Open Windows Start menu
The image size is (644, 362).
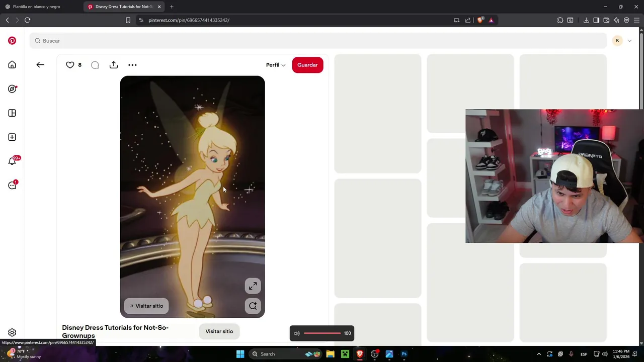(x=240, y=354)
